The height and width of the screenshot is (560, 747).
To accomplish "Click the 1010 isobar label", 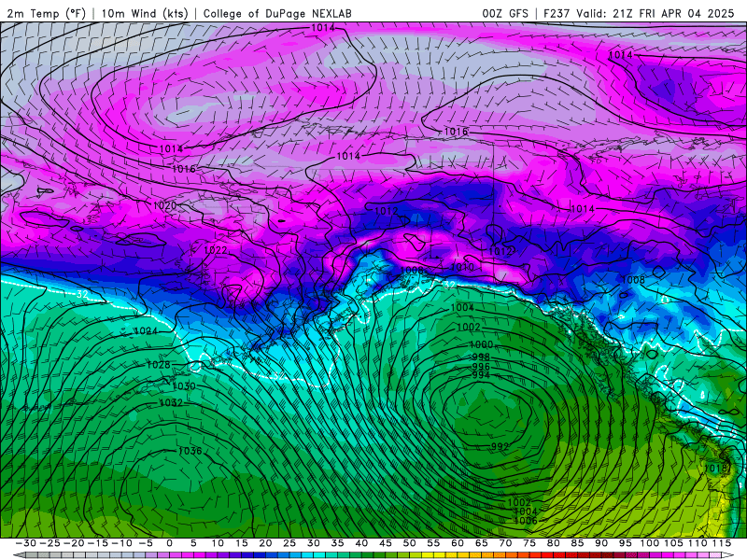I will (x=462, y=267).
